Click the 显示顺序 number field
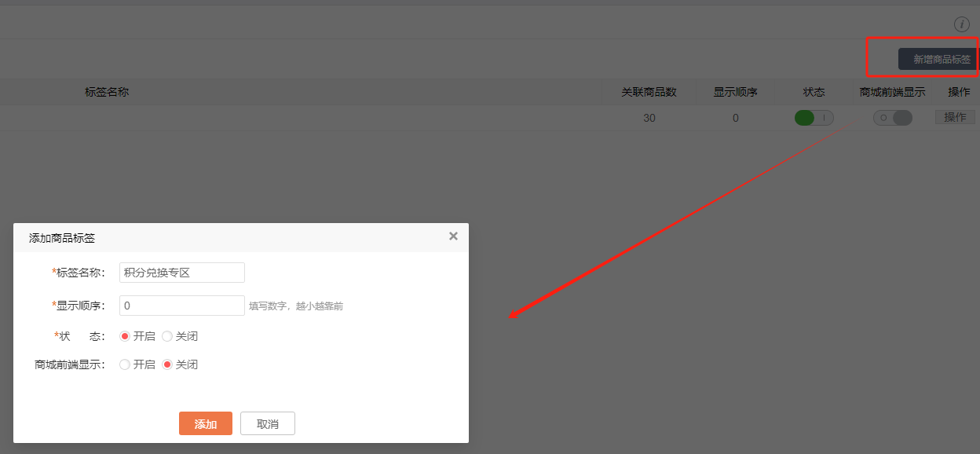The height and width of the screenshot is (454, 980). [181, 306]
